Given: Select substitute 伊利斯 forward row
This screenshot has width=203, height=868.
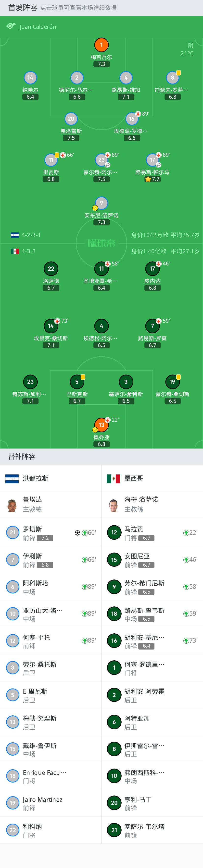Looking at the screenshot, I should tap(51, 560).
